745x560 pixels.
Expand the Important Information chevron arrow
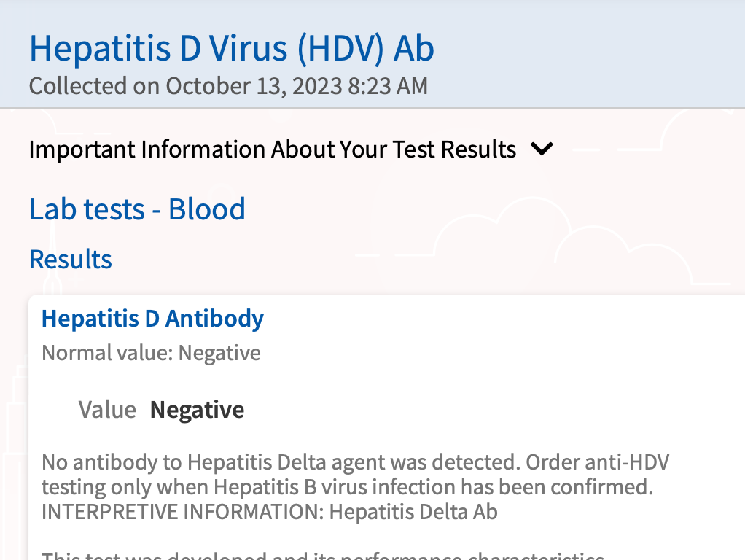(x=542, y=149)
